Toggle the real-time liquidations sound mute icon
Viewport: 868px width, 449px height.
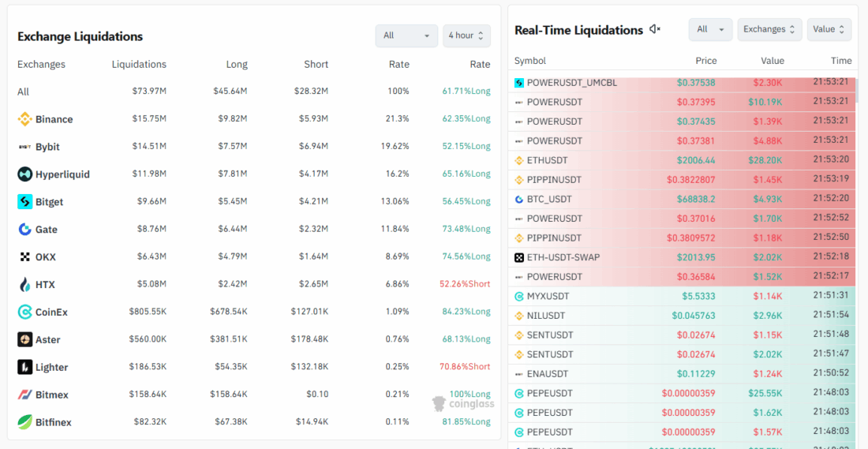pyautogui.click(x=655, y=29)
